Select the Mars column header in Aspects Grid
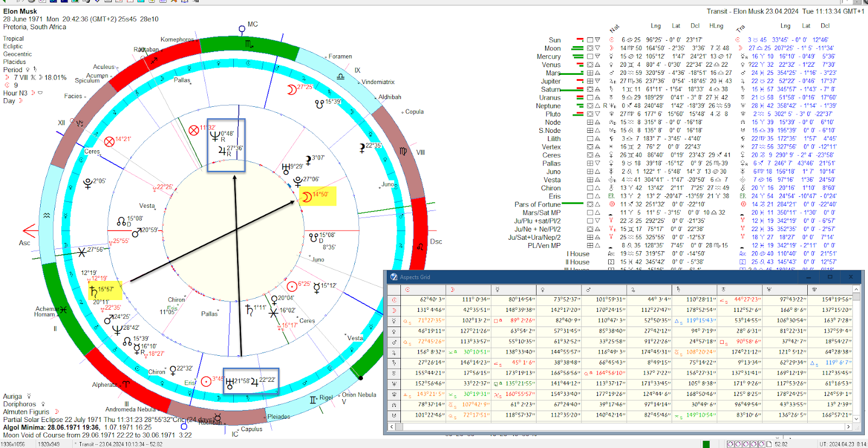This screenshot has width=868, height=448. (604, 290)
